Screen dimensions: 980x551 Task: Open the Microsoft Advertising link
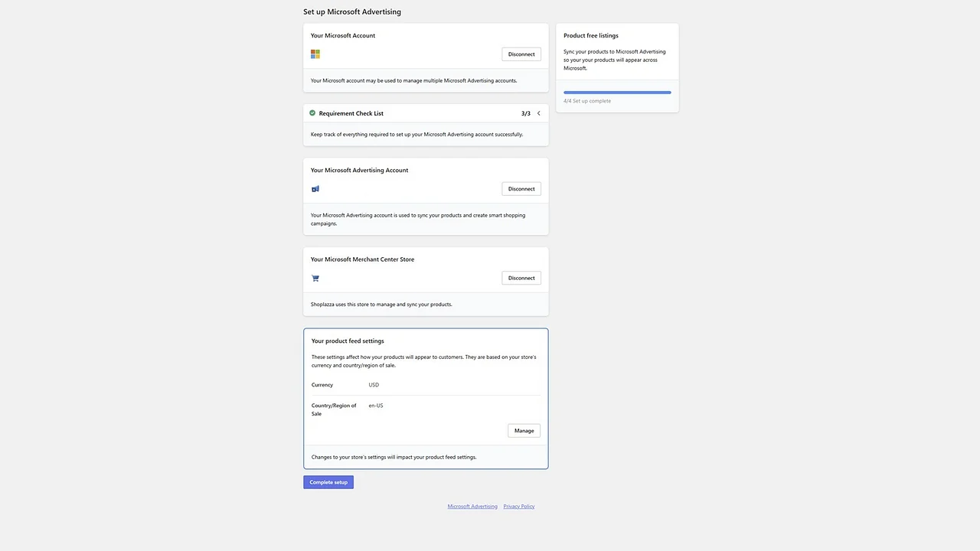(x=472, y=506)
